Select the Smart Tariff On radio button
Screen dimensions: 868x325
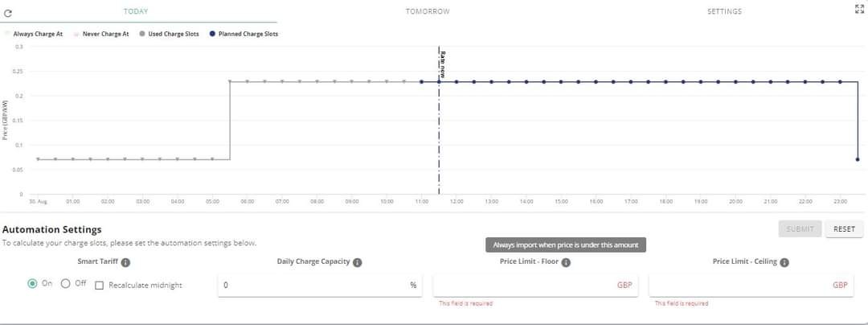pos(33,283)
